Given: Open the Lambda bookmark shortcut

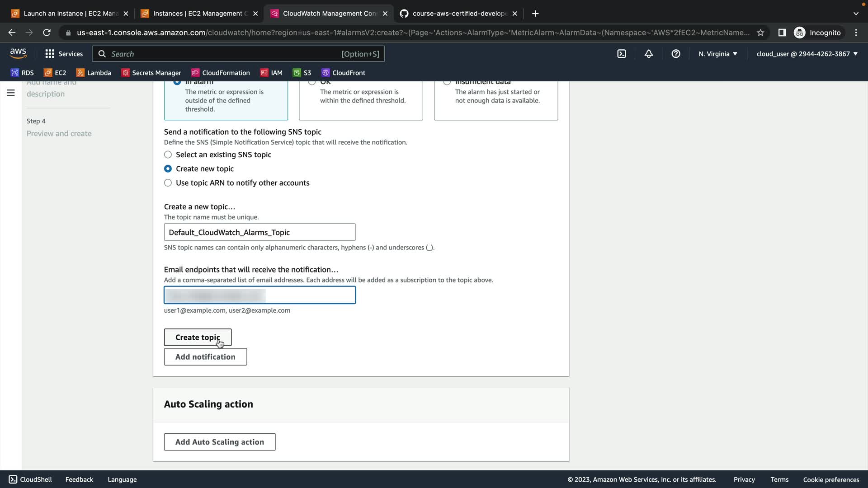Looking at the screenshot, I should [x=94, y=73].
